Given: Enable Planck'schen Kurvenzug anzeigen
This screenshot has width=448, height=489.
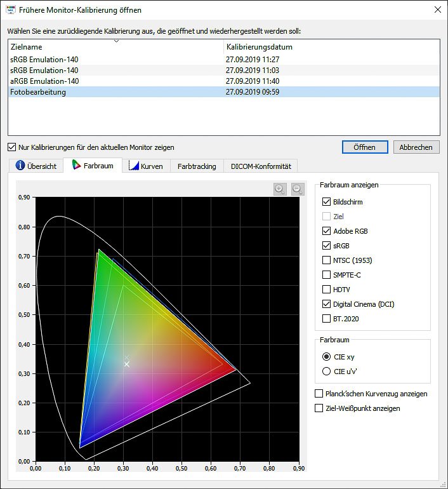Looking at the screenshot, I should 319,394.
